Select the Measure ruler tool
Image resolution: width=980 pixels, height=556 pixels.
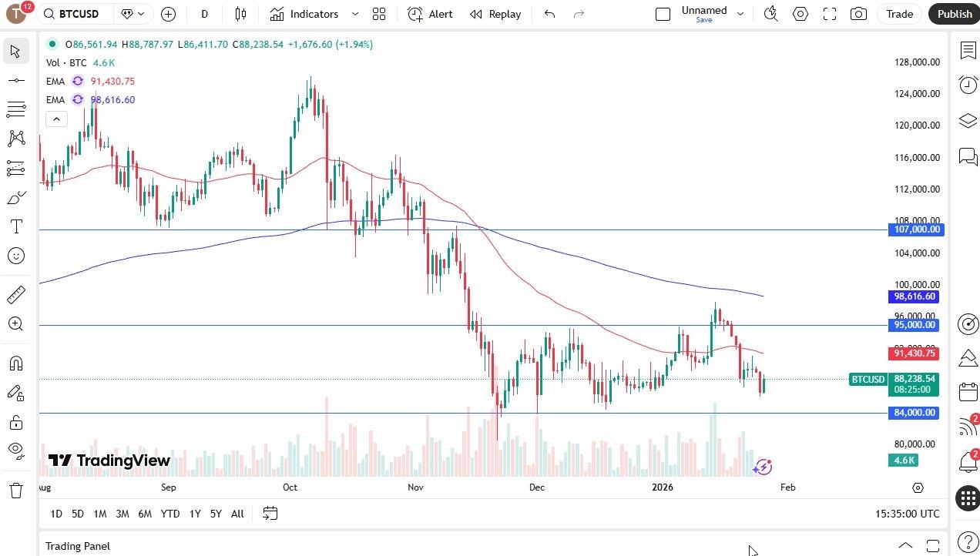(15, 294)
